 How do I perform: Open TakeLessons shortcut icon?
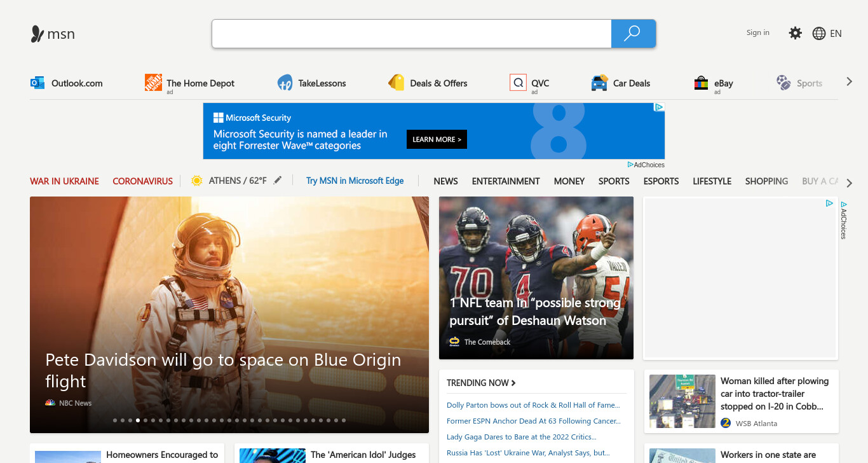click(285, 83)
